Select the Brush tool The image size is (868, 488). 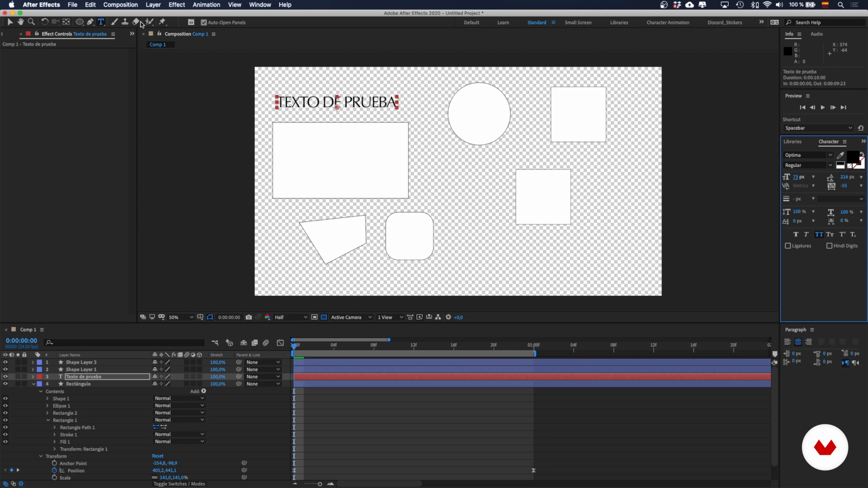pyautogui.click(x=114, y=22)
